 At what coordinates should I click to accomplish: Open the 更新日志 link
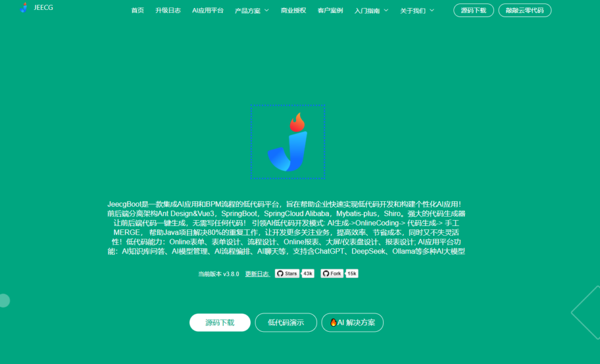tap(257, 273)
